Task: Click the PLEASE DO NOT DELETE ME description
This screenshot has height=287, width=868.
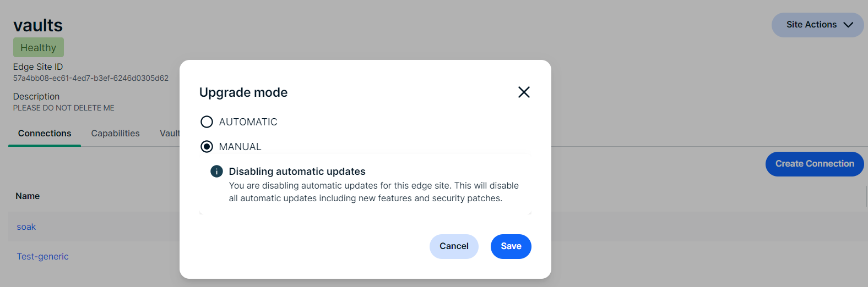Action: coord(64,108)
